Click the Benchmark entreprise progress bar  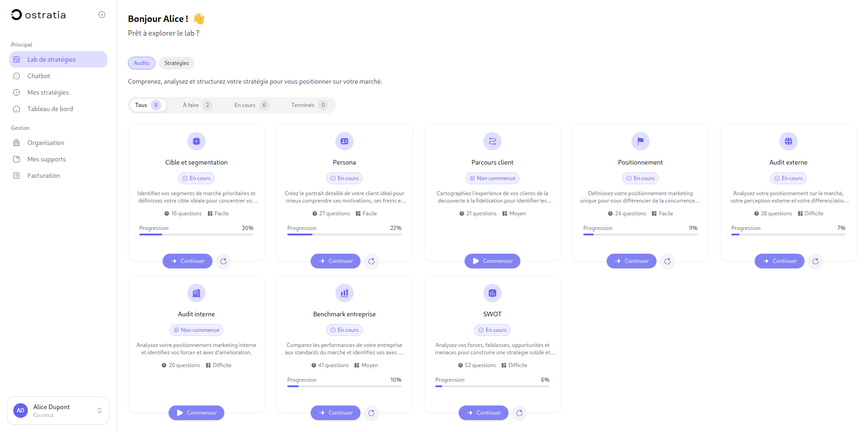coord(344,386)
